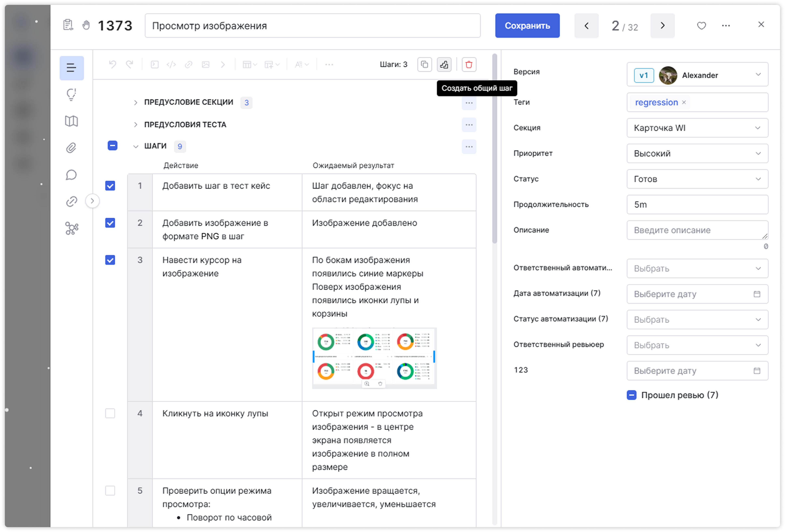Click the undo arrow in editor toolbar

[113, 64]
